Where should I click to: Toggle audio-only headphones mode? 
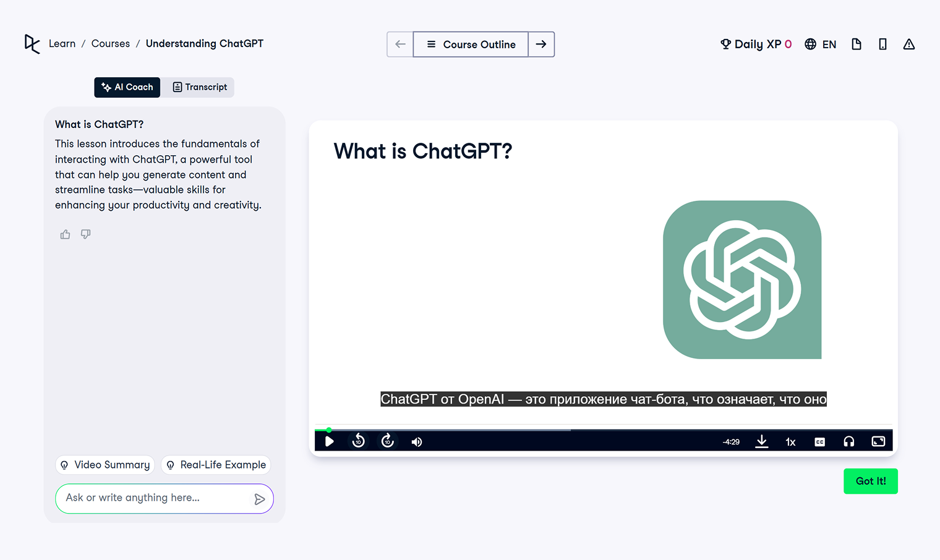[x=849, y=441]
